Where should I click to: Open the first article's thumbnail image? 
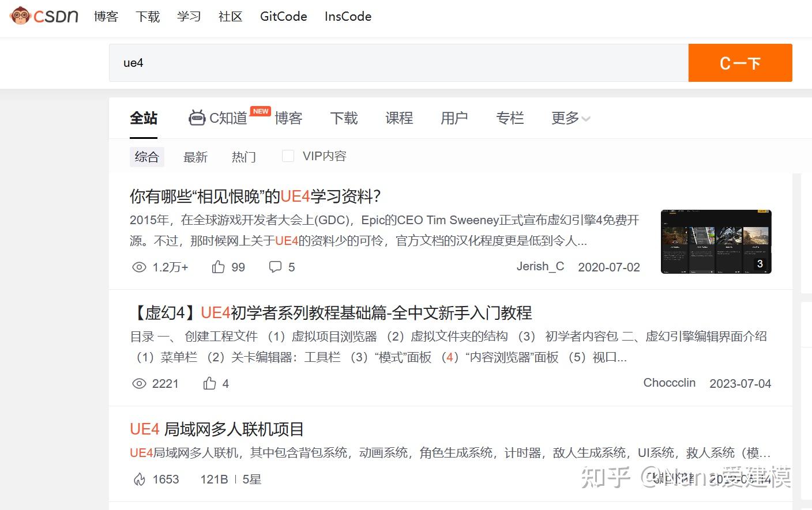pyautogui.click(x=716, y=241)
